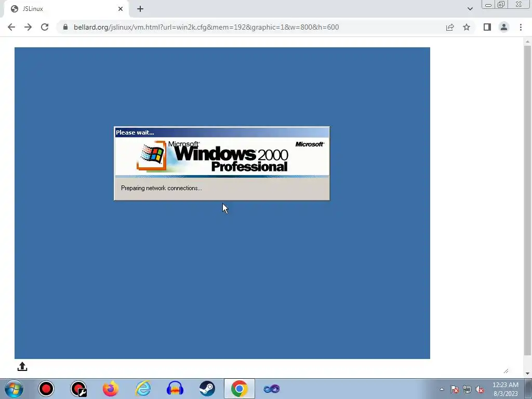
Task: Click the muted volume tray icon
Action: click(x=480, y=389)
